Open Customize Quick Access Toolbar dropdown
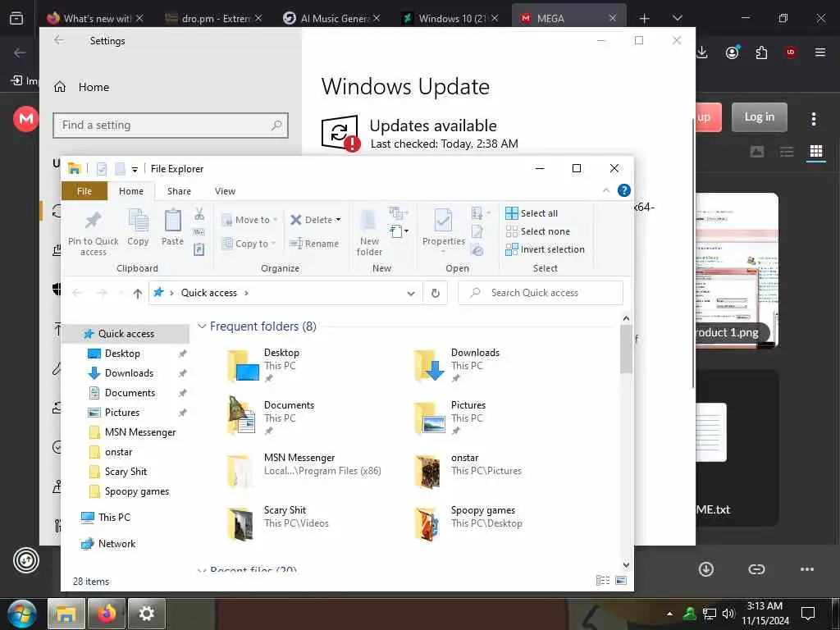This screenshot has height=630, width=840. pos(135,169)
